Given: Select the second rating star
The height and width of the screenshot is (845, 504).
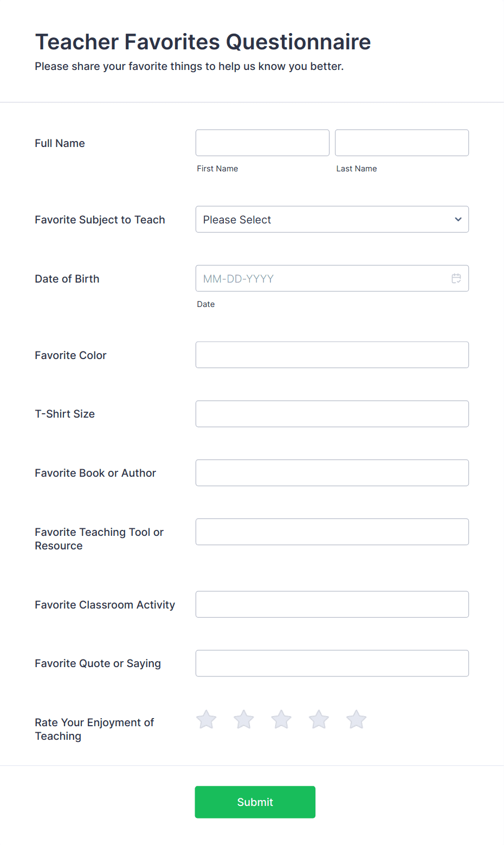Looking at the screenshot, I should click(244, 720).
